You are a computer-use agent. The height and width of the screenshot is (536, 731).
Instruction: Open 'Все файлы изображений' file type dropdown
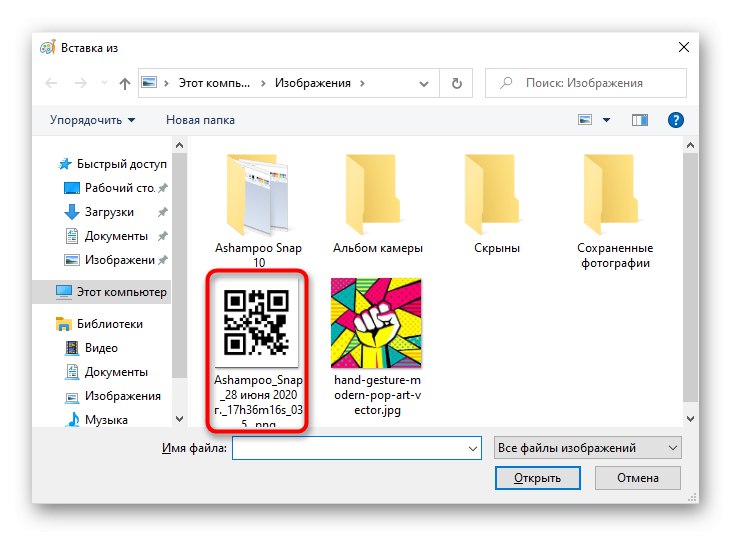click(587, 448)
